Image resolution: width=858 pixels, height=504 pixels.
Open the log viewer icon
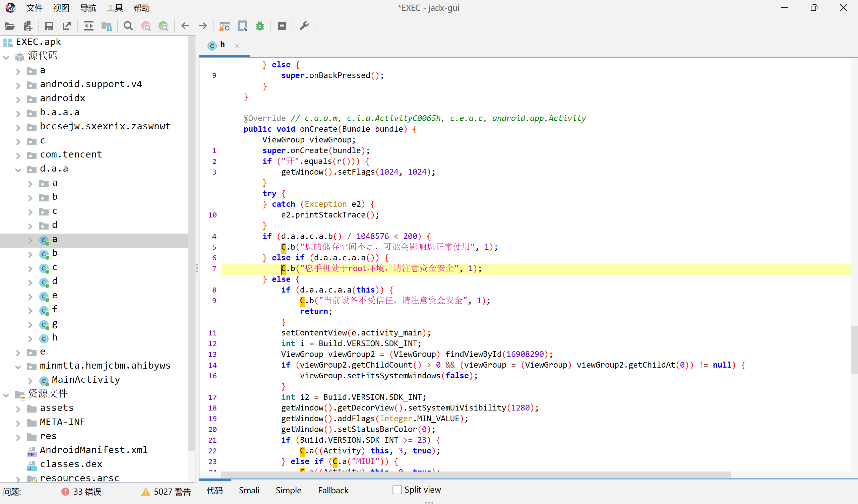pos(282,26)
